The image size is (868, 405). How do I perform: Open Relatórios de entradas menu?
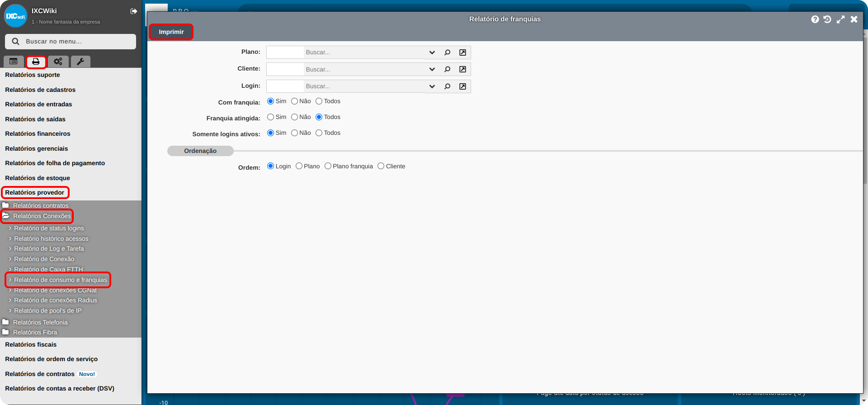[x=38, y=105]
